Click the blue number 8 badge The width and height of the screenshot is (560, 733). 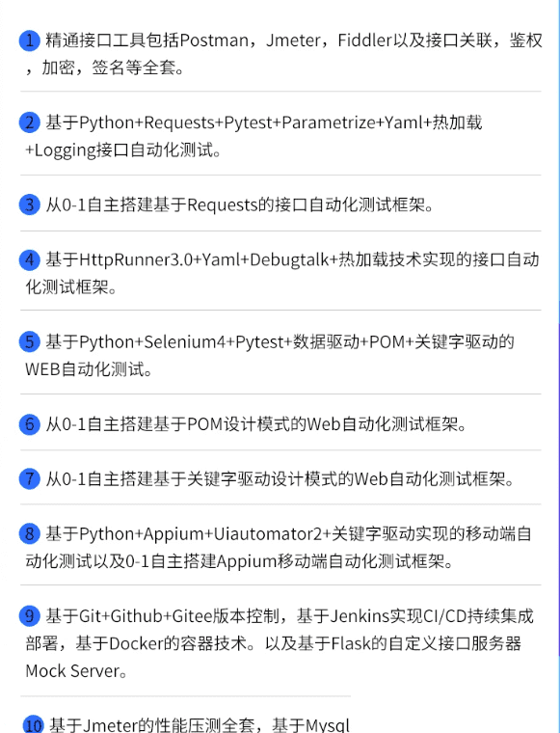(30, 534)
